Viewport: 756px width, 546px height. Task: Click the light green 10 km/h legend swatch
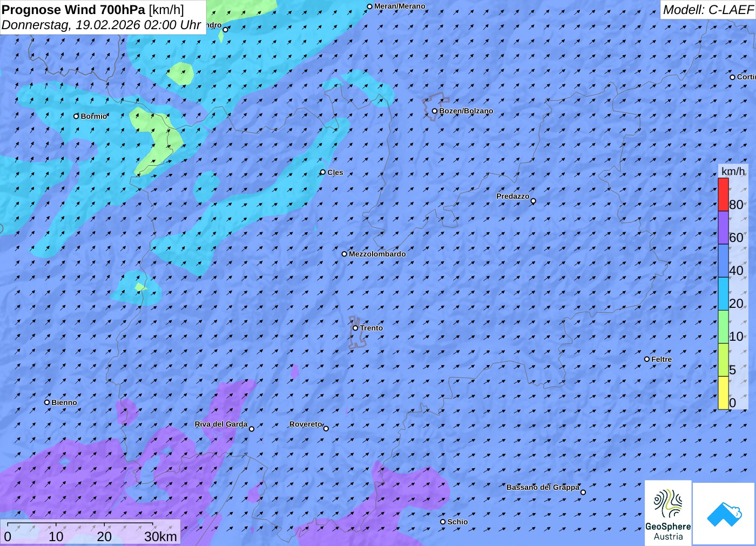[x=723, y=327]
